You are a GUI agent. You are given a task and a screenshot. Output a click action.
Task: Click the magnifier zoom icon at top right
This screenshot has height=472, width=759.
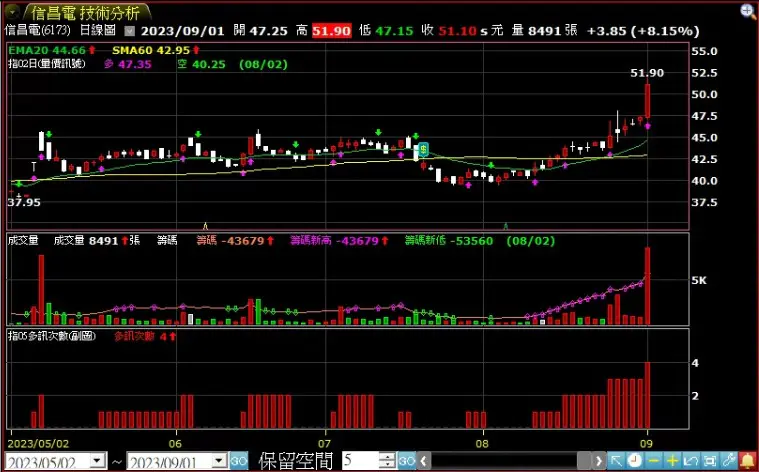[748, 12]
